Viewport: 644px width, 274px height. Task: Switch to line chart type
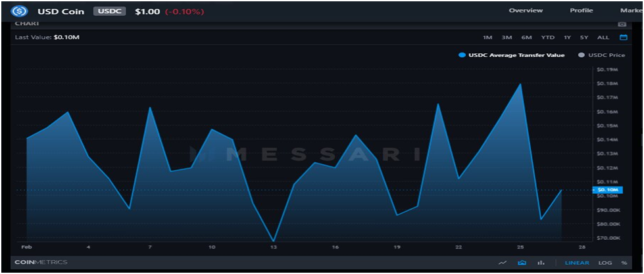(x=503, y=263)
